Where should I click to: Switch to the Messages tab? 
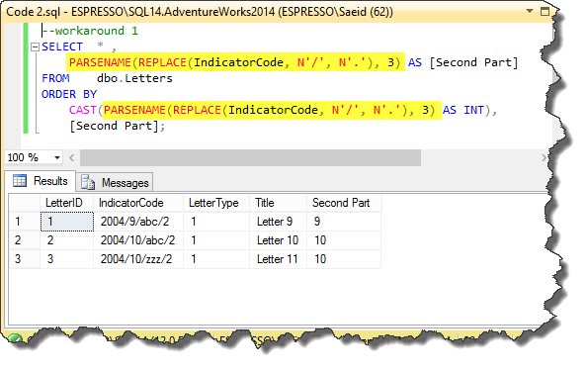[x=115, y=182]
